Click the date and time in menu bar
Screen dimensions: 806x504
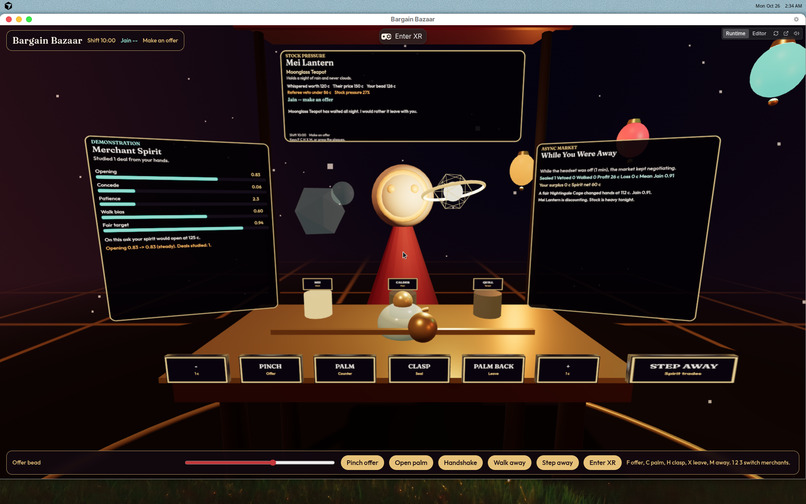778,6
